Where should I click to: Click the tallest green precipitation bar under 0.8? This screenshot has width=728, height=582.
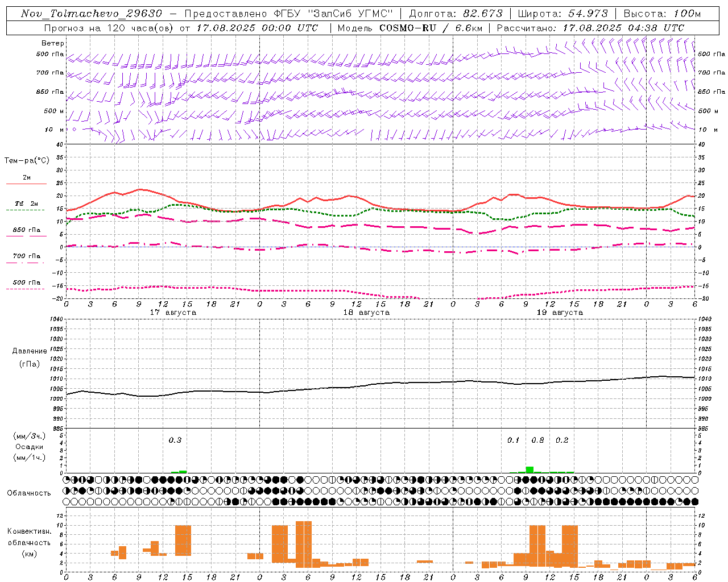530,469
